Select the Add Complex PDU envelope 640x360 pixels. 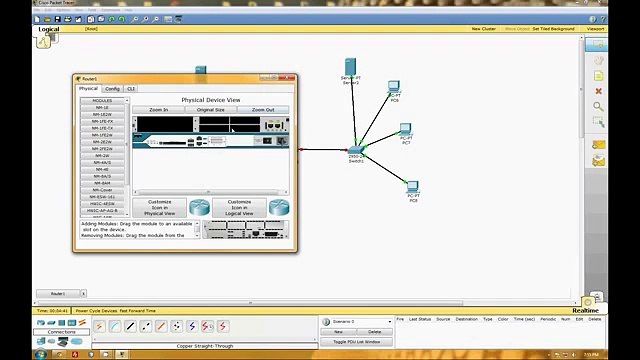(x=598, y=161)
